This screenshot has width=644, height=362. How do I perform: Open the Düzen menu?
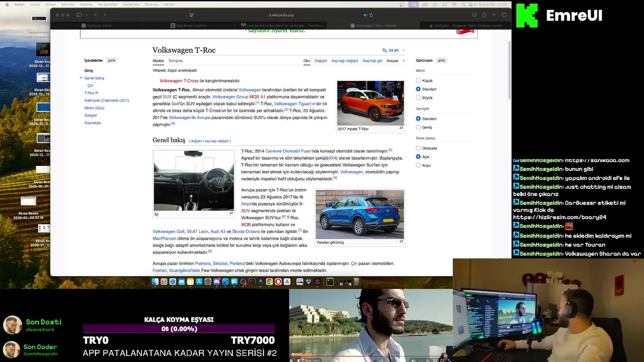[x=50, y=4]
